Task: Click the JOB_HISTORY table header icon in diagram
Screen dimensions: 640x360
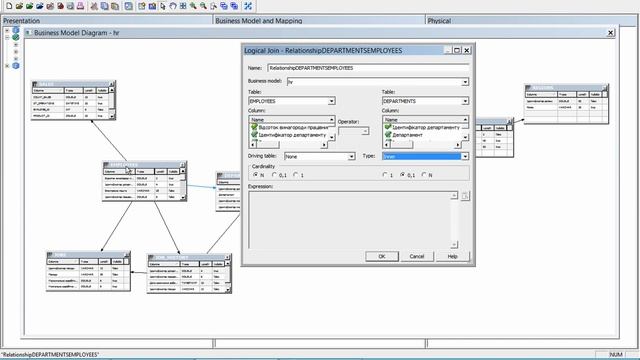Action: point(151,257)
